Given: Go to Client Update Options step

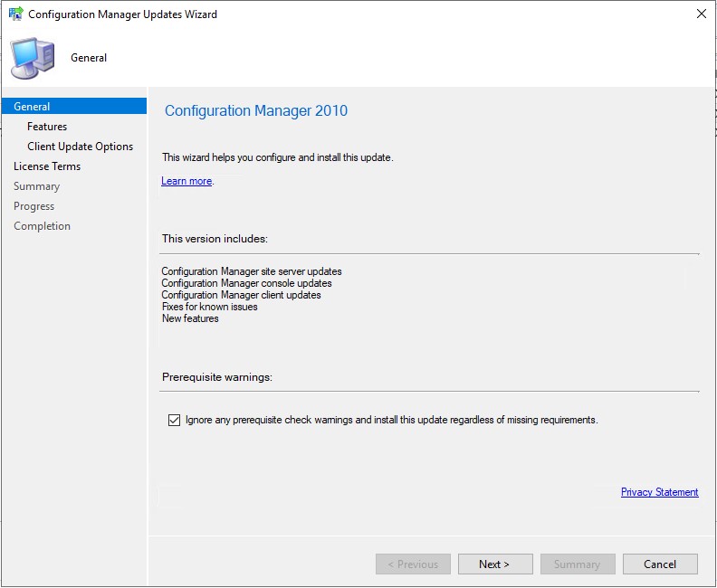Looking at the screenshot, I should click(x=80, y=147).
